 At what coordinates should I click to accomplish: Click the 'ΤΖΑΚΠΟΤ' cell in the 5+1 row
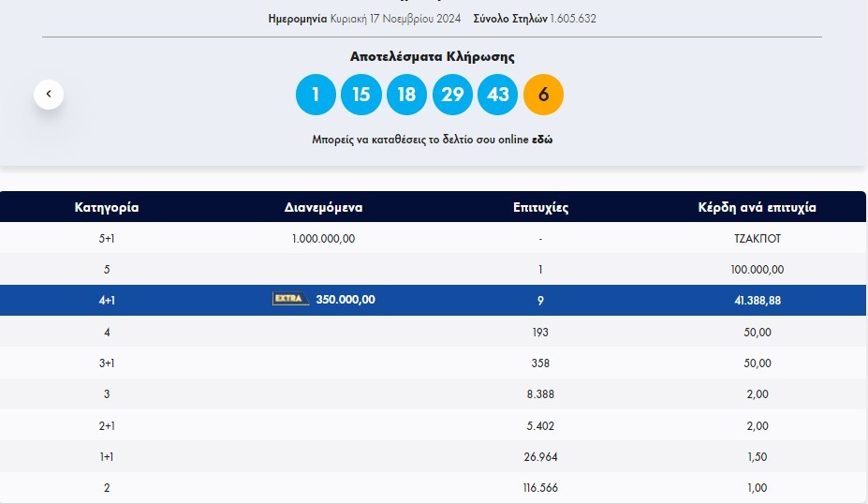[x=758, y=238]
